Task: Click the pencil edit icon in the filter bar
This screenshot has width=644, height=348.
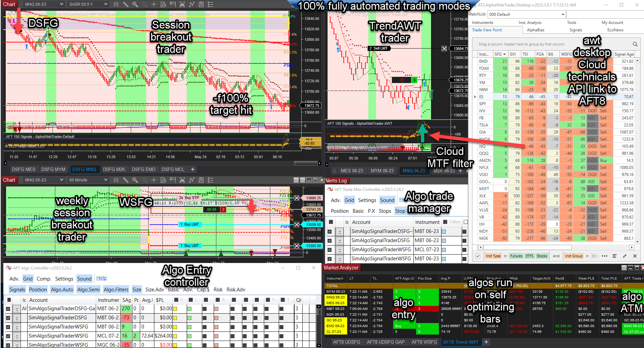Action: 624,256
